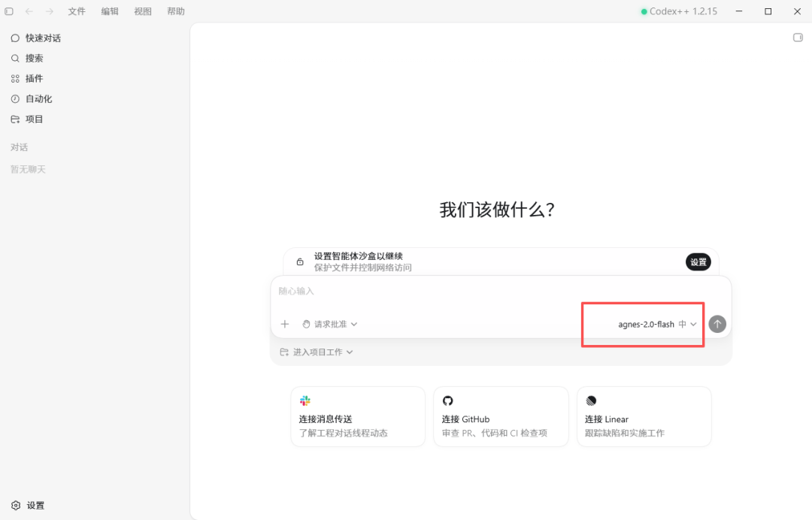Open the 编辑 menu
This screenshot has width=812, height=520.
click(110, 11)
